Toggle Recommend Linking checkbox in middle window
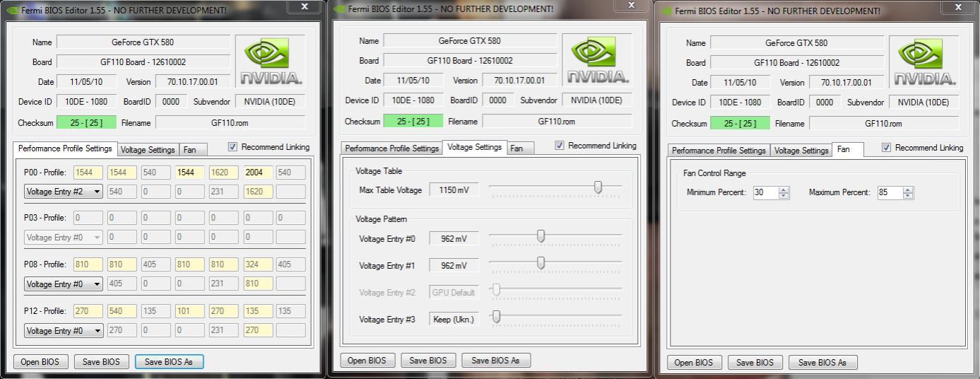980x379 pixels. point(560,146)
